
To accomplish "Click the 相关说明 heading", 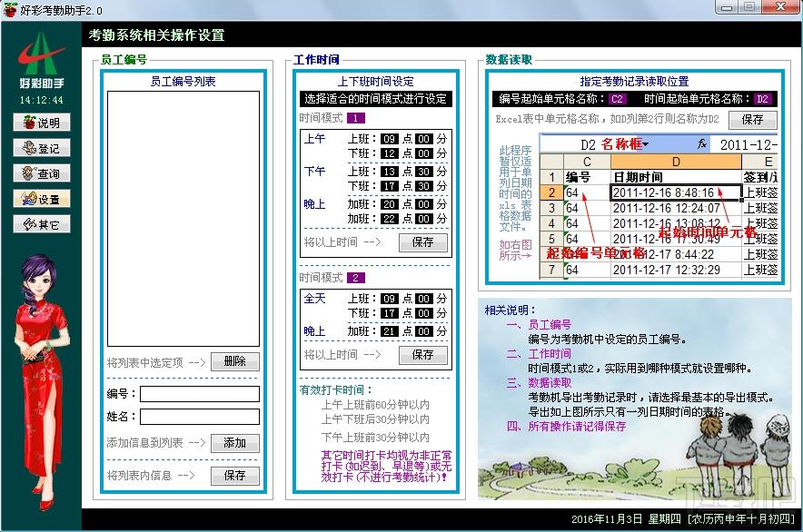I will [511, 310].
